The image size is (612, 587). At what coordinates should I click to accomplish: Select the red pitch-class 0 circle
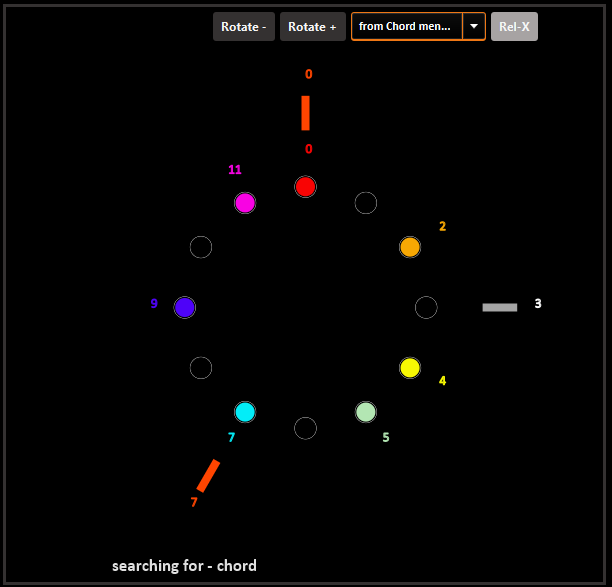click(x=305, y=187)
